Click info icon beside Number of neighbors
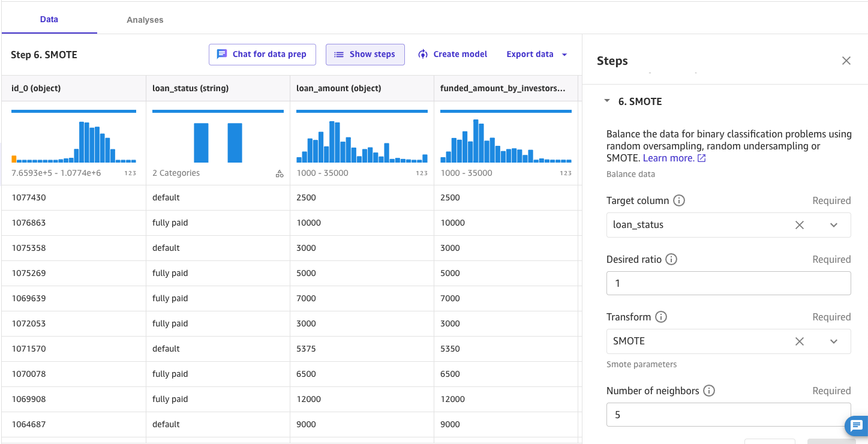This screenshot has width=868, height=444. click(x=709, y=391)
